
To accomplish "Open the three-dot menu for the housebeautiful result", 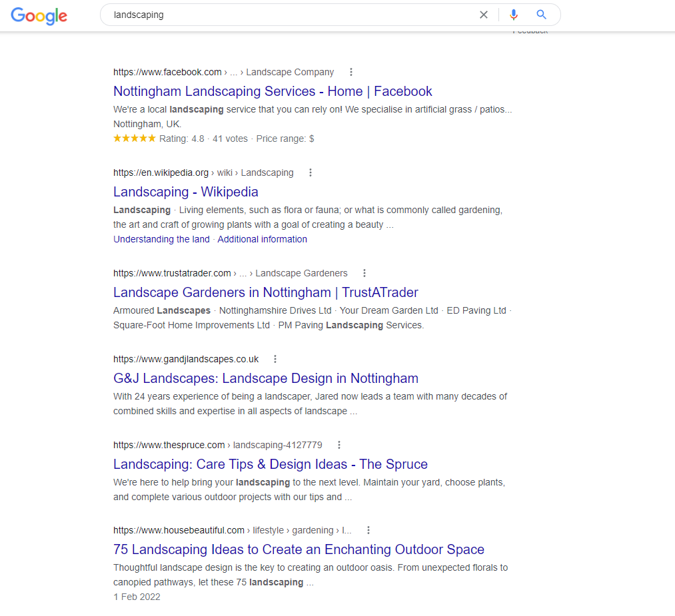I will (x=368, y=530).
